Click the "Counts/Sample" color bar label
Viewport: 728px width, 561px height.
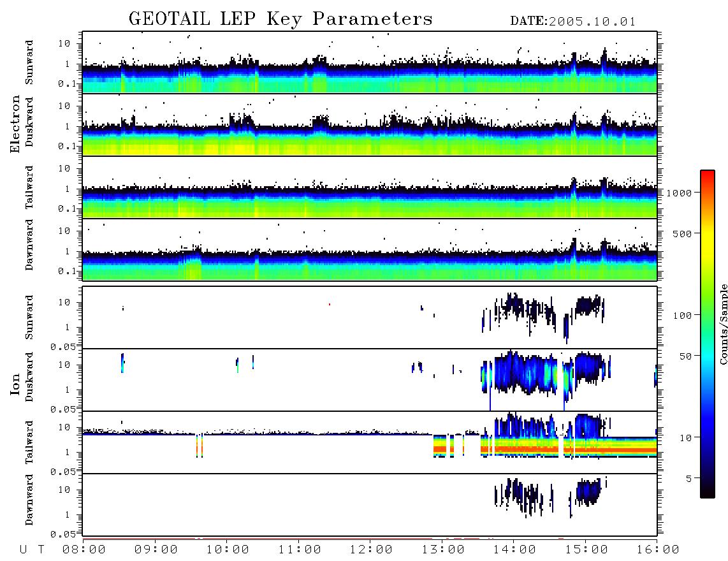(723, 324)
